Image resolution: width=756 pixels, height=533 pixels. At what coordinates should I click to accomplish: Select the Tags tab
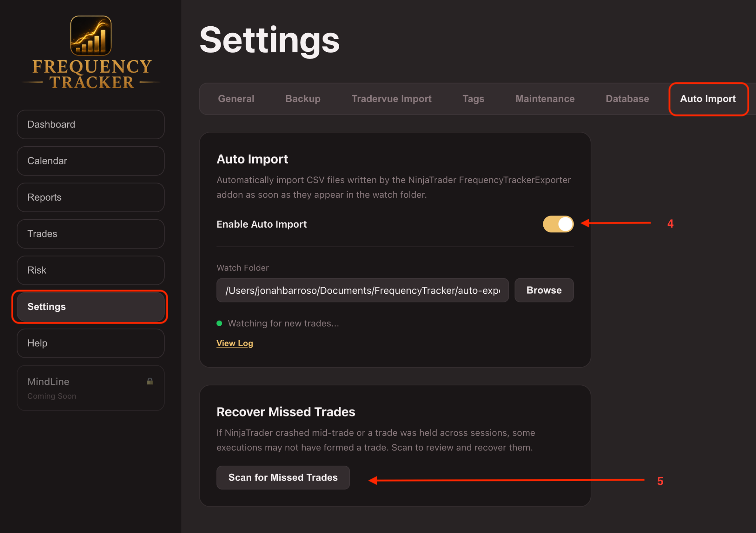[473, 99]
